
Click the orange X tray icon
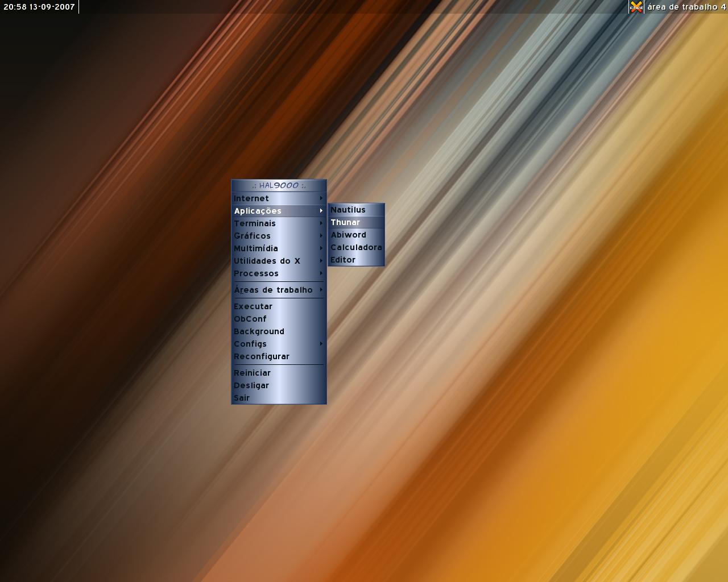click(636, 7)
